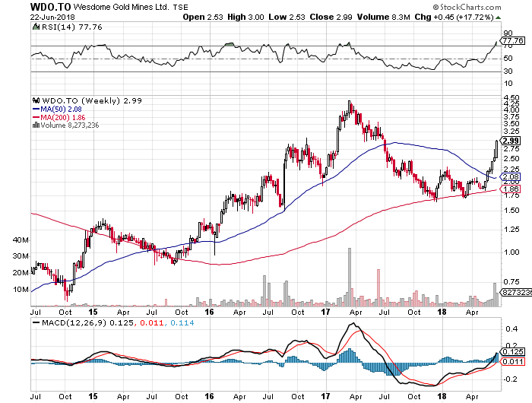Screen dimensions: 532x403
Task: Click the RSI(14) 77.76 legend label
Action: (x=71, y=27)
